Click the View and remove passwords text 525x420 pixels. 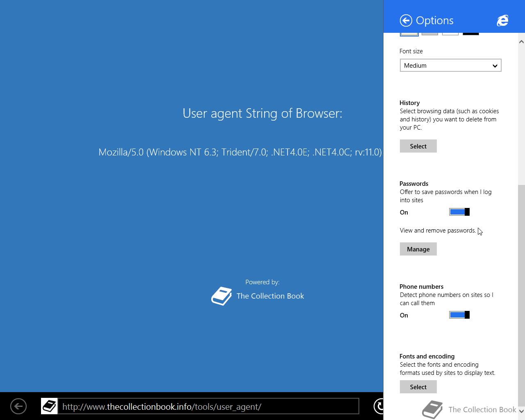click(438, 231)
